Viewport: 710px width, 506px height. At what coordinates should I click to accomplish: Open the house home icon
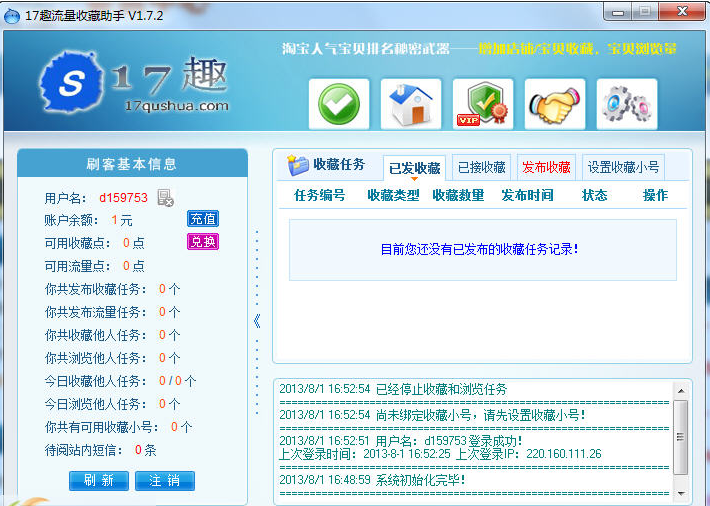(x=411, y=104)
